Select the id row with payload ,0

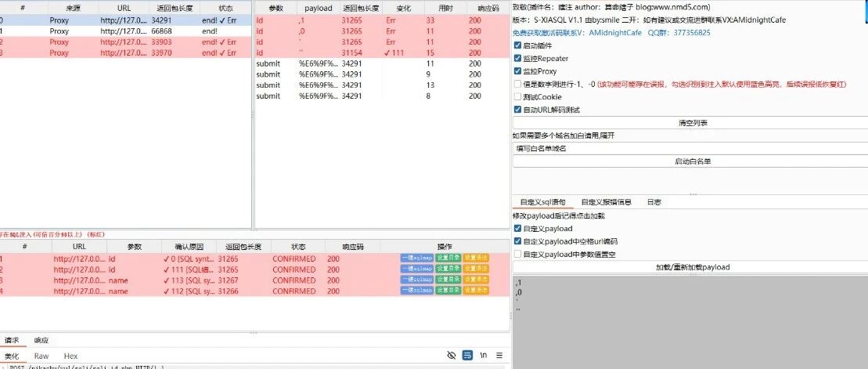pyautogui.click(x=381, y=31)
